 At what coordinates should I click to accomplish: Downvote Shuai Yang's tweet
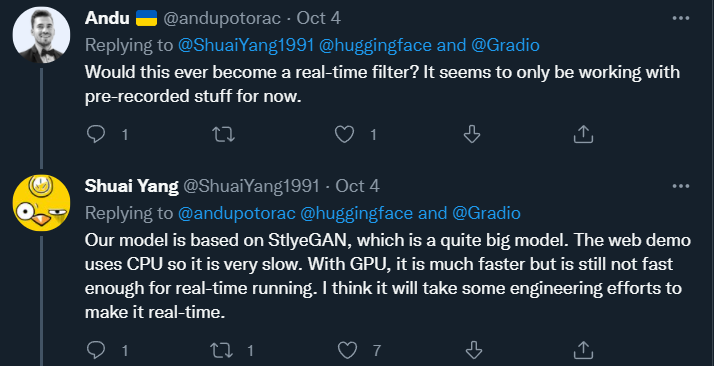point(474,350)
